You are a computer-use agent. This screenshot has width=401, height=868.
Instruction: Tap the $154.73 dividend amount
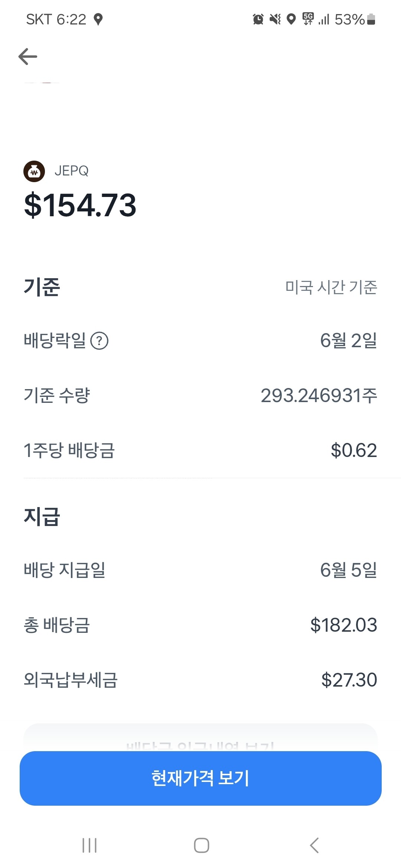[x=80, y=205]
